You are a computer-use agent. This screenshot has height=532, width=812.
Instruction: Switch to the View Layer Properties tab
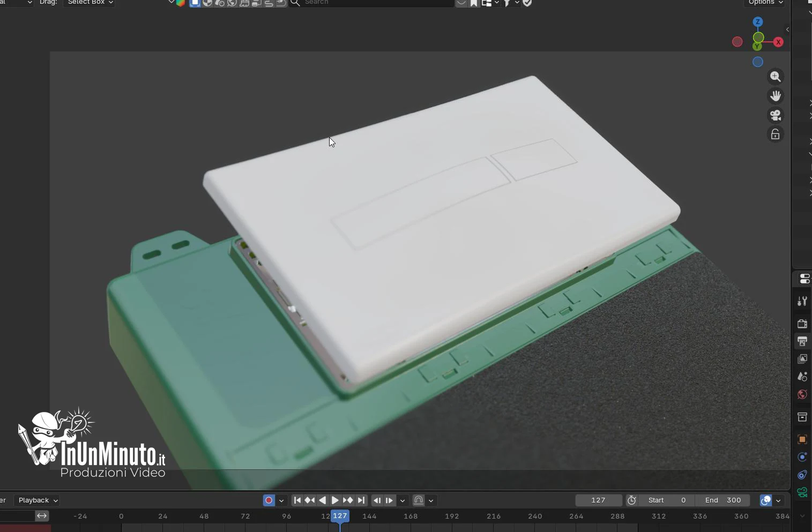802,359
